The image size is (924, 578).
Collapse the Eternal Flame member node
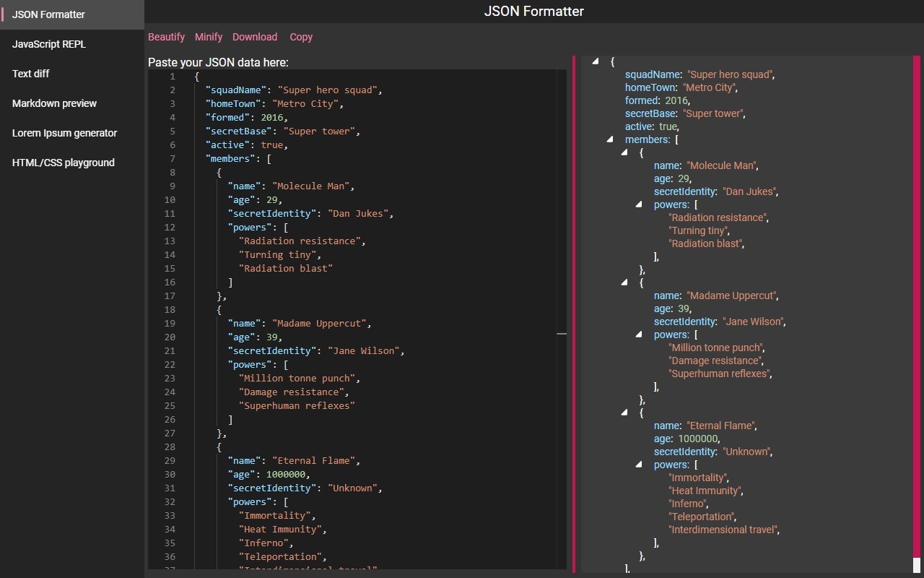point(624,413)
